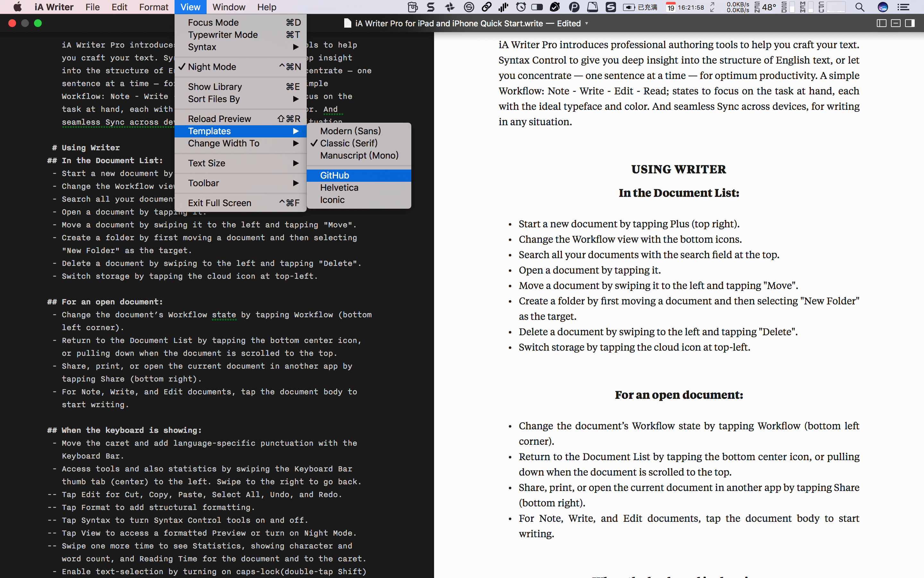Click the network speed KB/s indicator
Screen dimensions: 924x578
(738, 7)
